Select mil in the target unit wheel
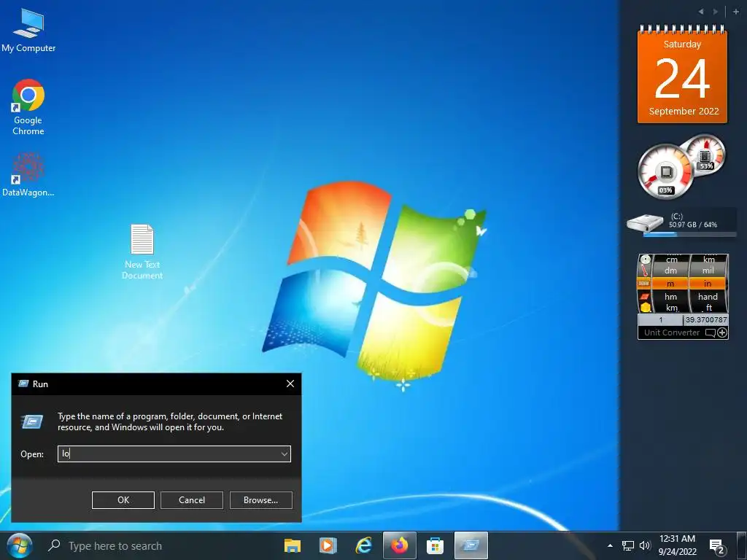The width and height of the screenshot is (747, 560). [708, 271]
